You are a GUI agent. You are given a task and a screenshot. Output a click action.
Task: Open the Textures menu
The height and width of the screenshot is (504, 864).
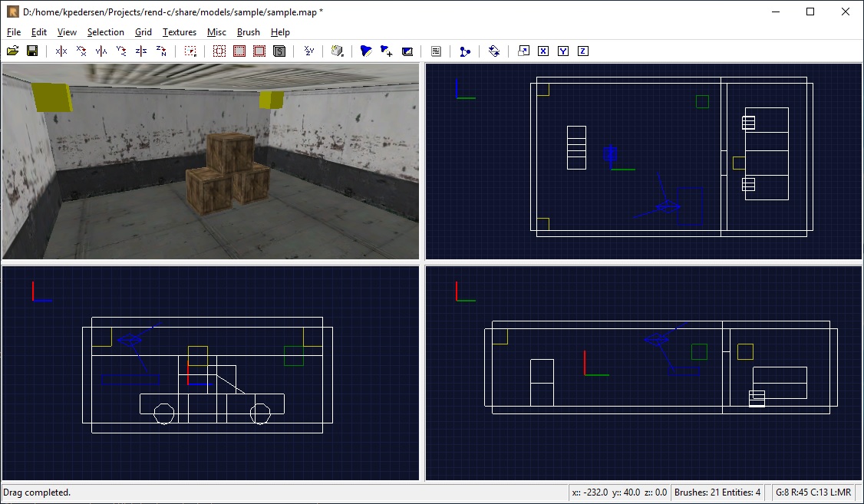179,32
